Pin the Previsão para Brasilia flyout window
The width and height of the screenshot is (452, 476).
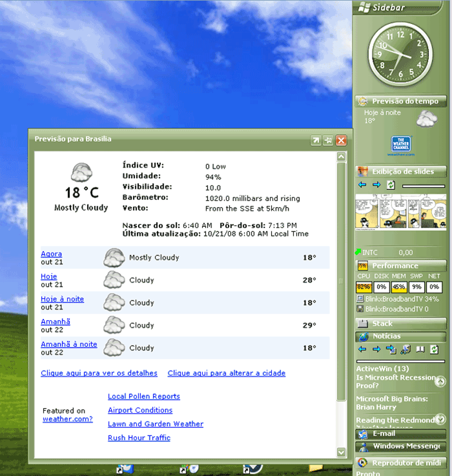click(328, 140)
